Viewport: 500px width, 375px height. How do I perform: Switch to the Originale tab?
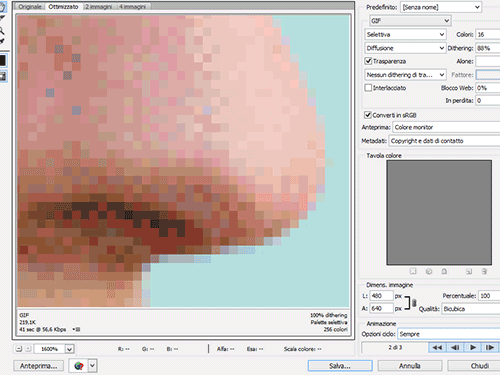(x=30, y=6)
